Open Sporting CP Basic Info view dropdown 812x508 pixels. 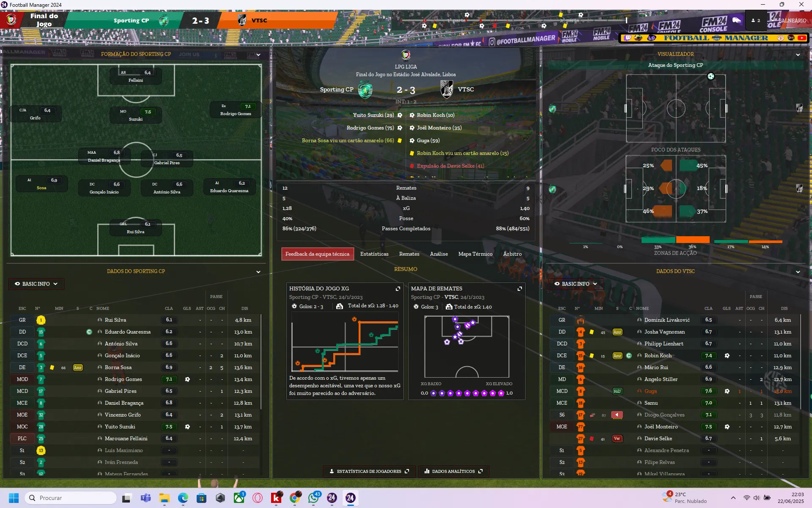tap(36, 284)
